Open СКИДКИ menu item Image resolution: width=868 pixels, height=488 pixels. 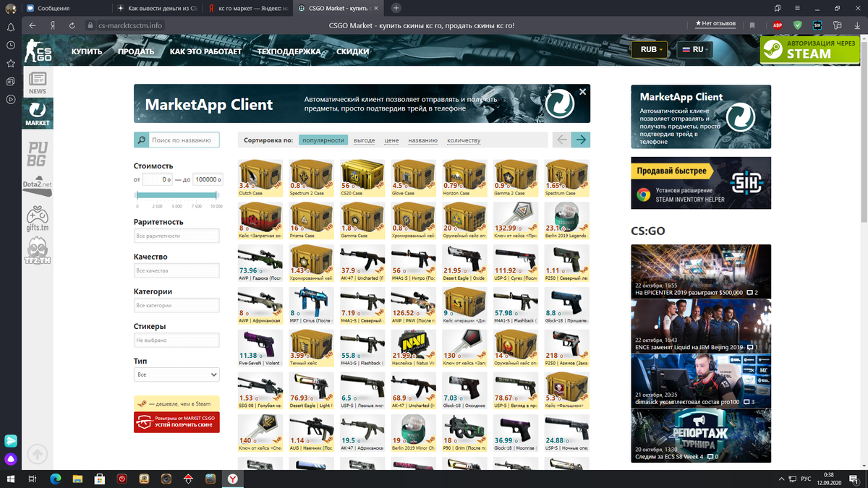tap(353, 51)
